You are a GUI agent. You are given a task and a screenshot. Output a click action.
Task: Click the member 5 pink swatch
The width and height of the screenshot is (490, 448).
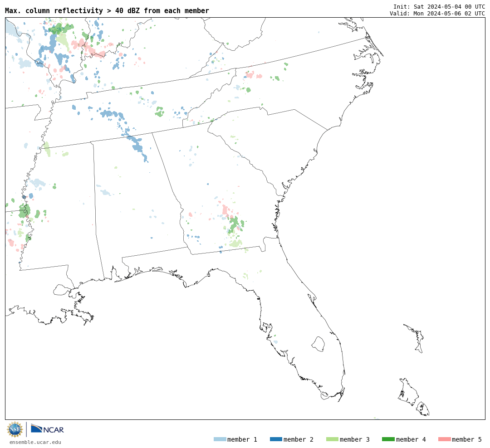pos(444,439)
